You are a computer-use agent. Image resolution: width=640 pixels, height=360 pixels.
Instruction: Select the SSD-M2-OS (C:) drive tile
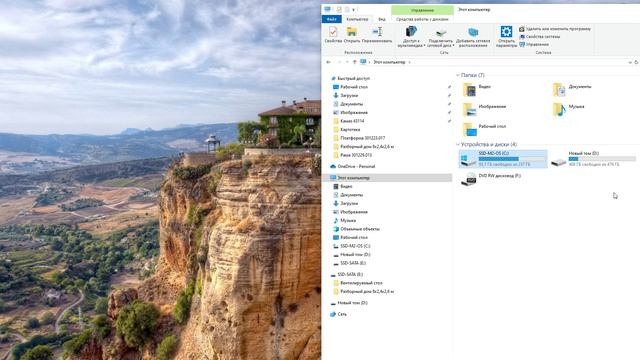tap(503, 159)
